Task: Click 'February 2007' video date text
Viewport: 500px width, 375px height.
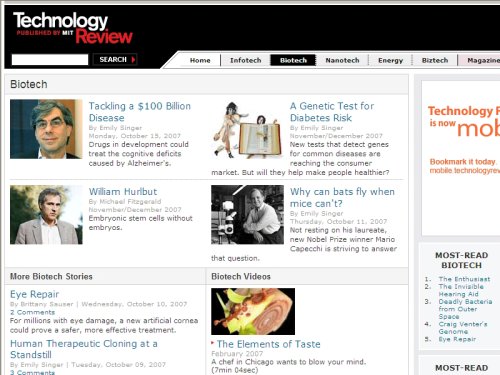Action: click(237, 353)
